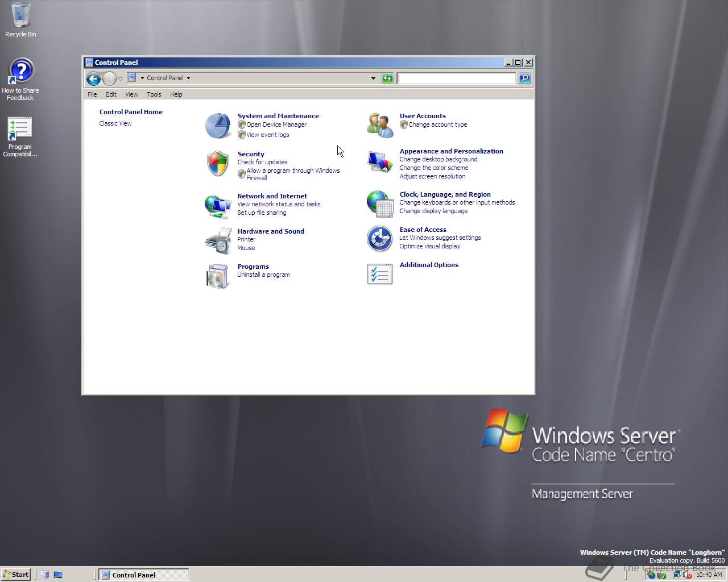Click View network status and tasks
The height and width of the screenshot is (582, 728).
tap(279, 204)
